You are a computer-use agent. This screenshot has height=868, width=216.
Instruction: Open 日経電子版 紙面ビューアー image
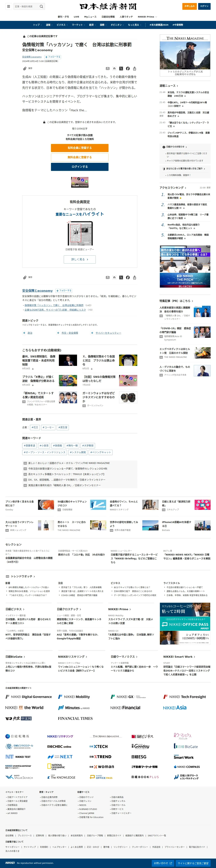tap(80, 233)
